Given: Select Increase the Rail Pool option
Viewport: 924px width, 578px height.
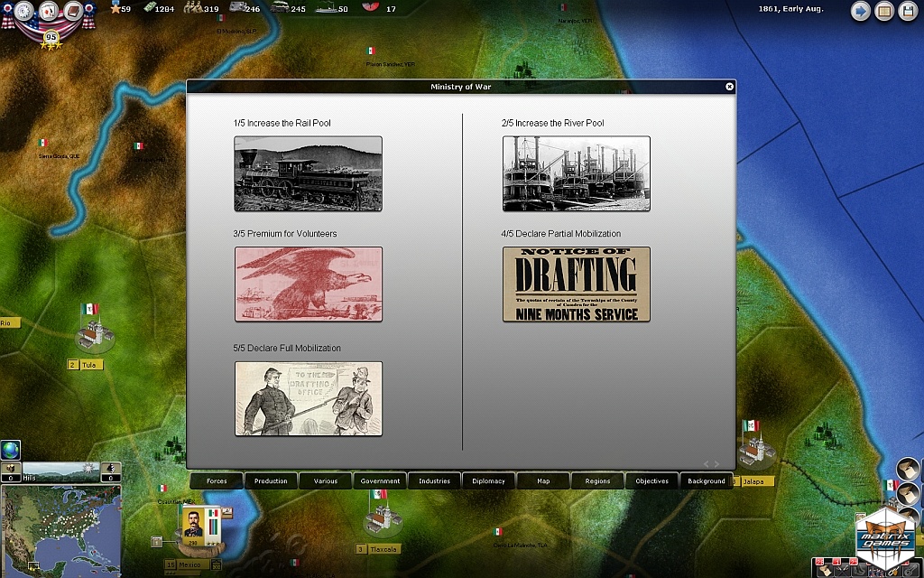Looking at the screenshot, I should click(x=308, y=173).
